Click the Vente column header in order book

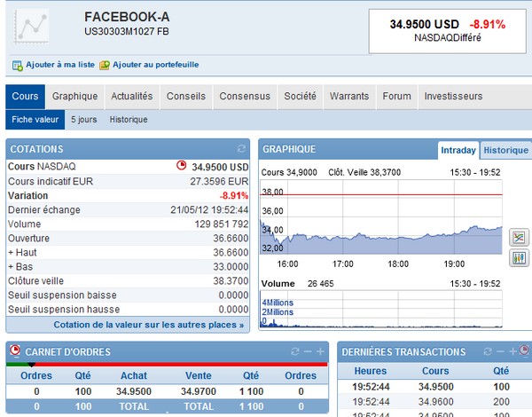point(199,375)
